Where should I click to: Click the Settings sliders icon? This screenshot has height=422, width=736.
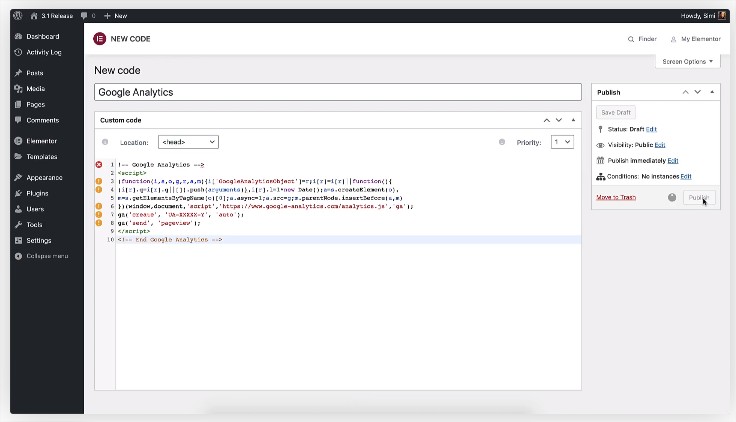click(x=18, y=240)
